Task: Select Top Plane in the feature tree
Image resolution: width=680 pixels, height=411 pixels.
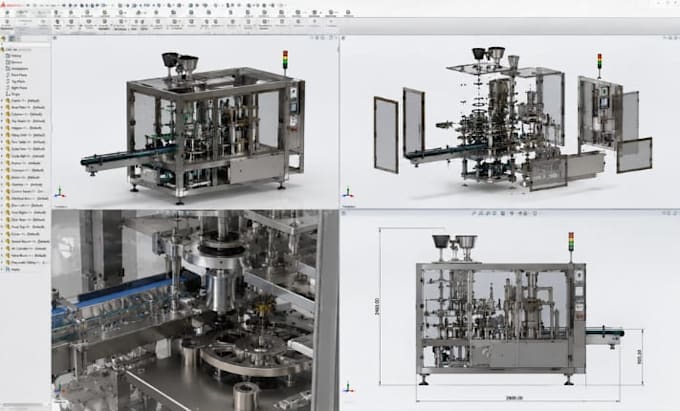Action: click(x=15, y=82)
